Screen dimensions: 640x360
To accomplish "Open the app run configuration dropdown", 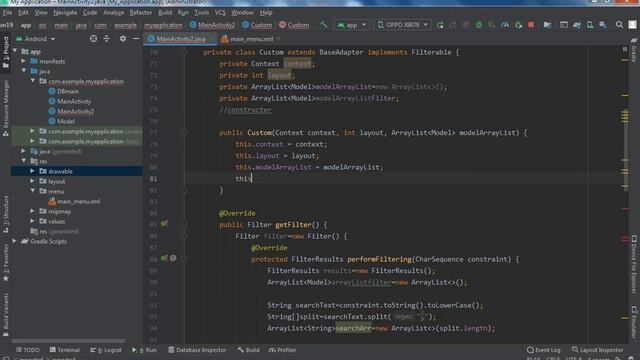I will [351, 25].
